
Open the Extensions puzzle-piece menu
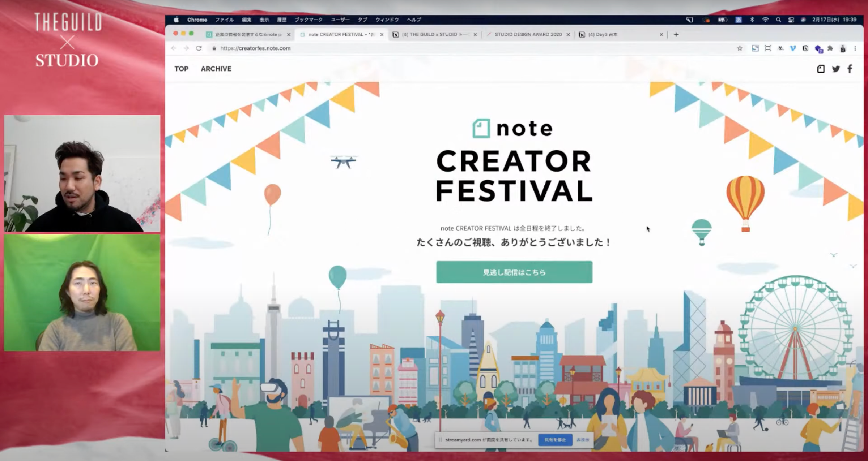(x=830, y=48)
